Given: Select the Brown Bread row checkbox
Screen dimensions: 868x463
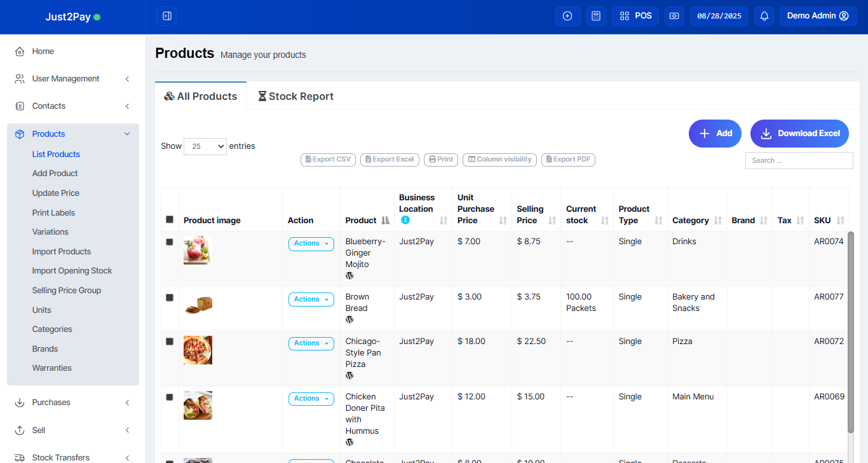Looking at the screenshot, I should 170,297.
